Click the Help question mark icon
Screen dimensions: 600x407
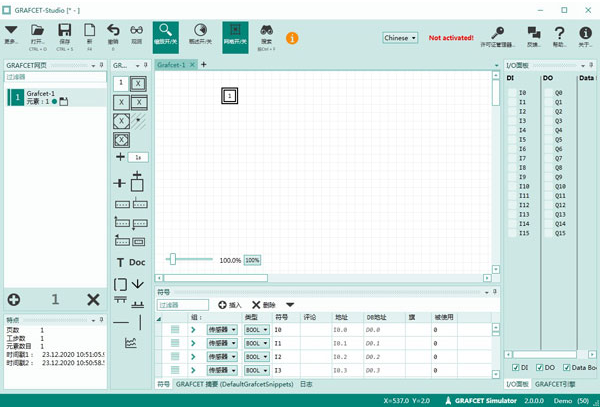tap(559, 32)
